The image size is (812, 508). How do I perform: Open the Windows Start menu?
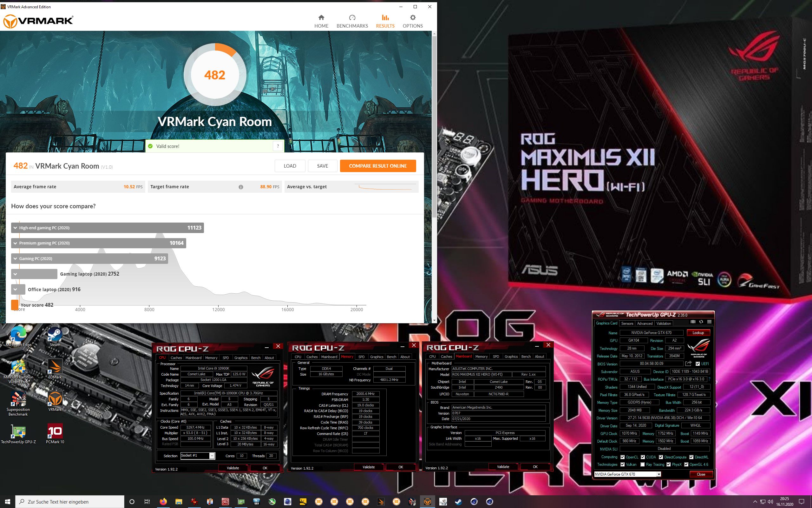pos(7,502)
